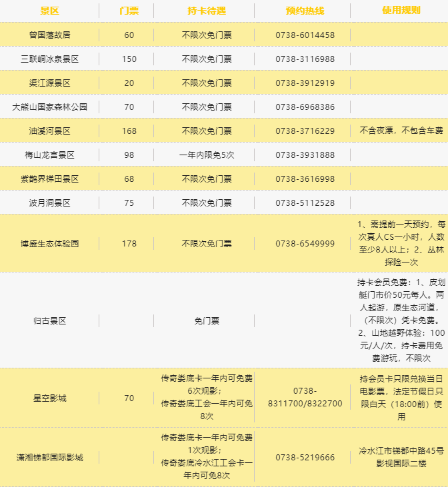This screenshot has width=448, height=487.
Task: Click the 一年内限免5次 cell
Action: pyautogui.click(x=207, y=155)
